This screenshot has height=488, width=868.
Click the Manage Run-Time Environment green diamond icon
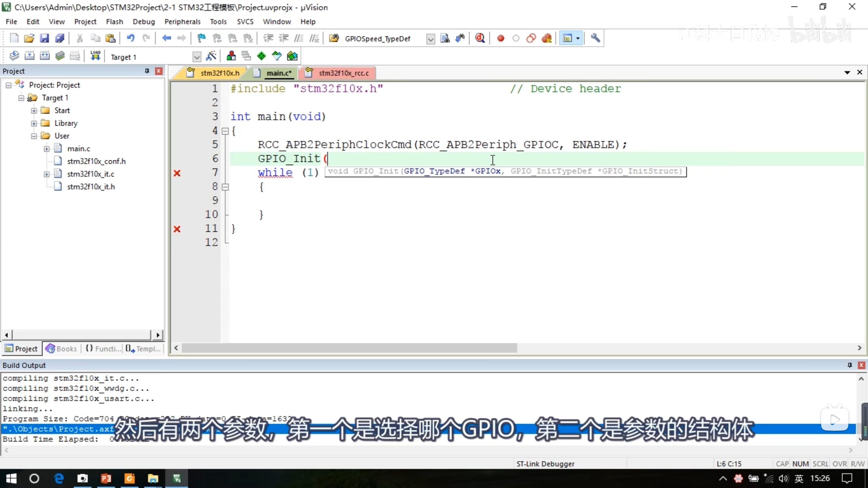coord(261,56)
